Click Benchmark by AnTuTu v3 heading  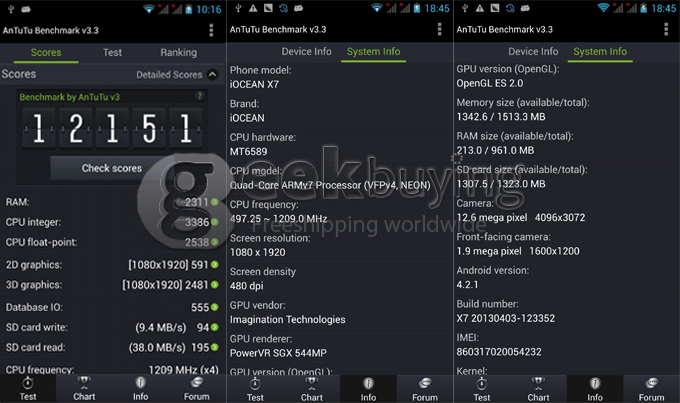click(x=69, y=97)
